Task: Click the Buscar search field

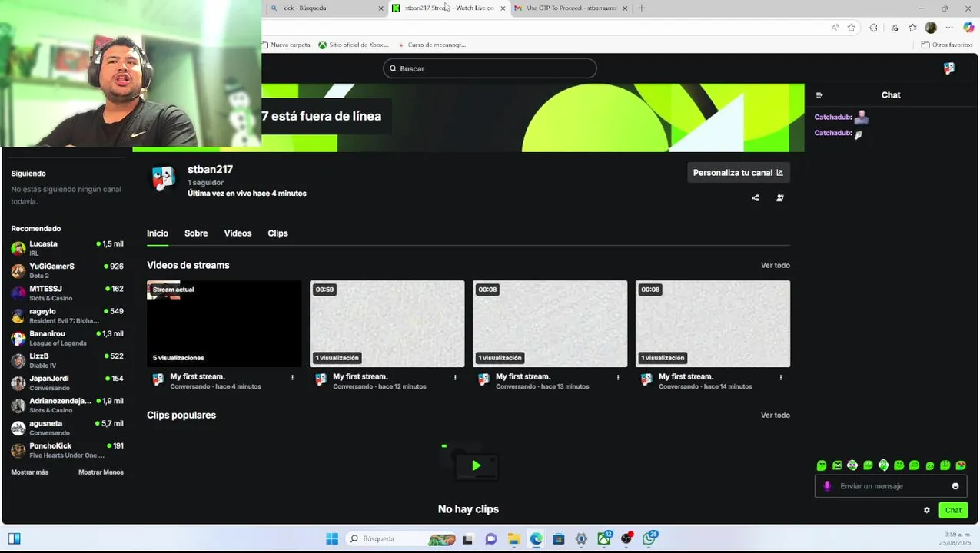Action: pos(490,68)
